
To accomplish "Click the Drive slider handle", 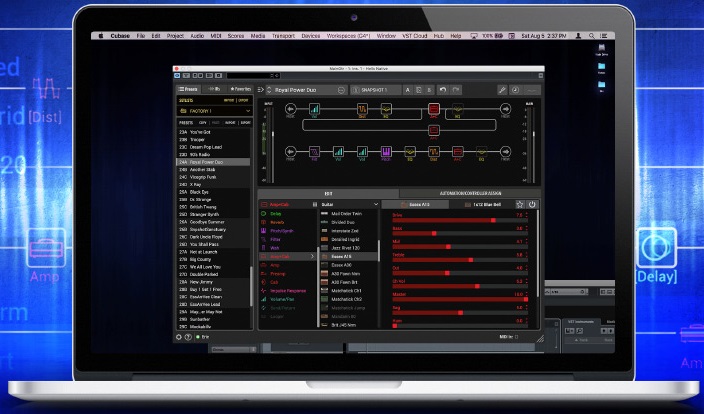I will click(493, 220).
